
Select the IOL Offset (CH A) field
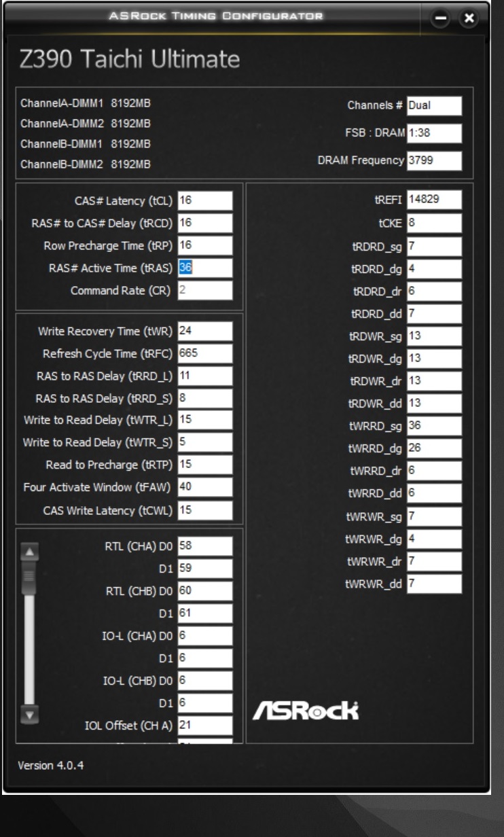(x=205, y=725)
